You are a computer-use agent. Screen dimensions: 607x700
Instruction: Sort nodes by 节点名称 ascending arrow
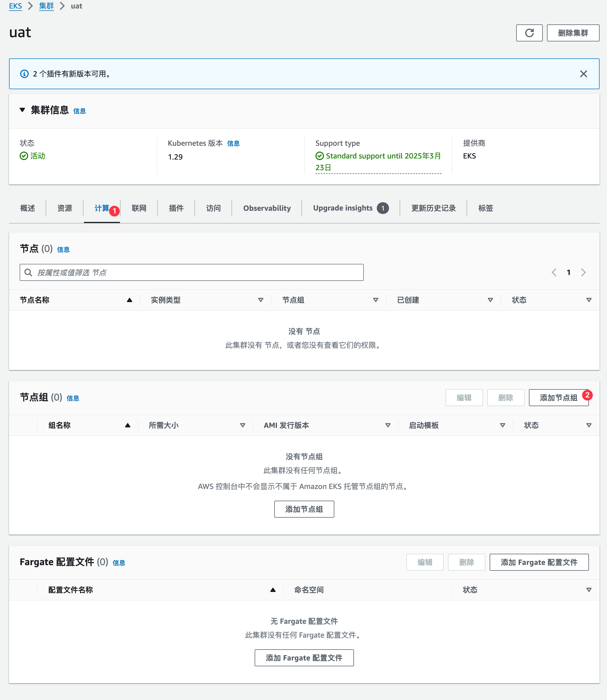click(x=129, y=300)
